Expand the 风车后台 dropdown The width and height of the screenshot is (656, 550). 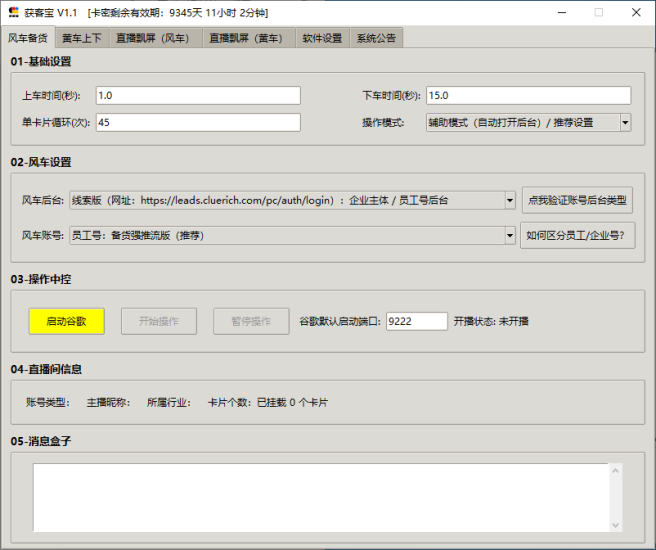coord(510,200)
